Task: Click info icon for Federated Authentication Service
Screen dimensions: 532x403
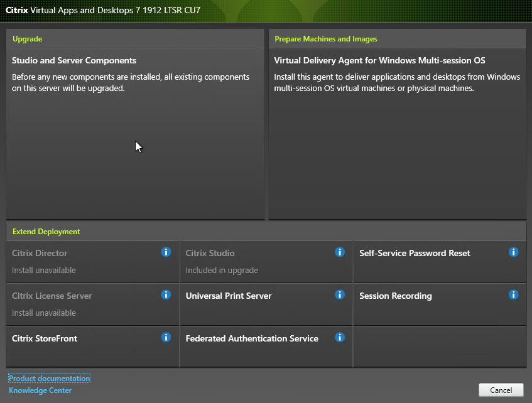Action: [340, 338]
